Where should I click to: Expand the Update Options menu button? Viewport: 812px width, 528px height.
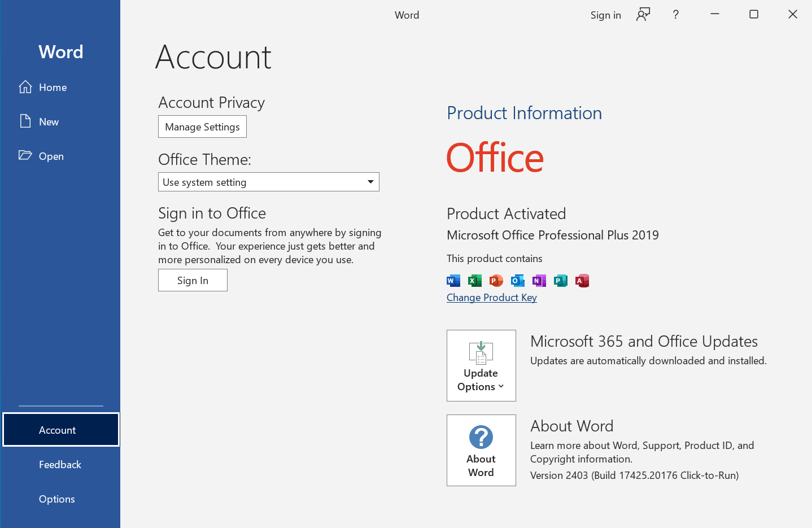(481, 365)
